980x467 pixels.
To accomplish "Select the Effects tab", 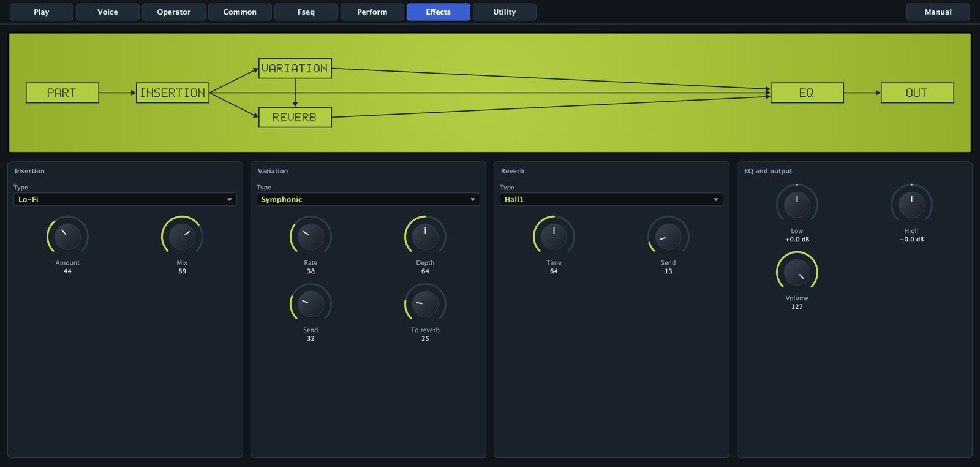I will coord(439,12).
